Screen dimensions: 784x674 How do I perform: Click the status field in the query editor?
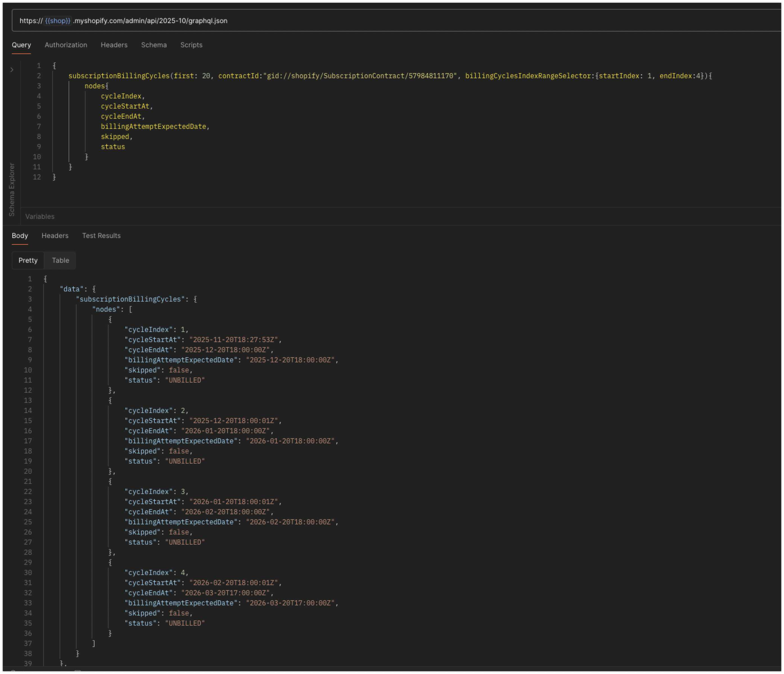113,147
